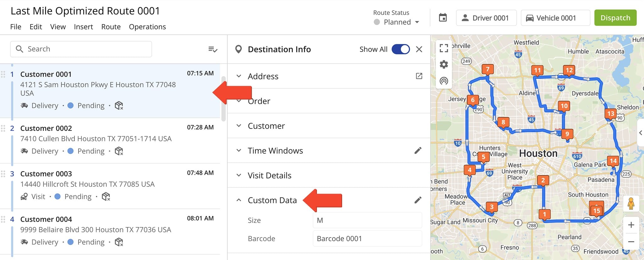Select Customer 0004 stop
This screenshot has width=644, height=260.
(x=110, y=232)
